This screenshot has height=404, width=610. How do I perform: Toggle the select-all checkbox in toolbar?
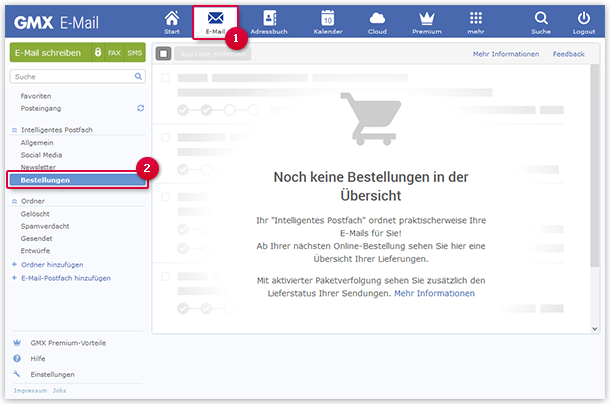pyautogui.click(x=163, y=54)
